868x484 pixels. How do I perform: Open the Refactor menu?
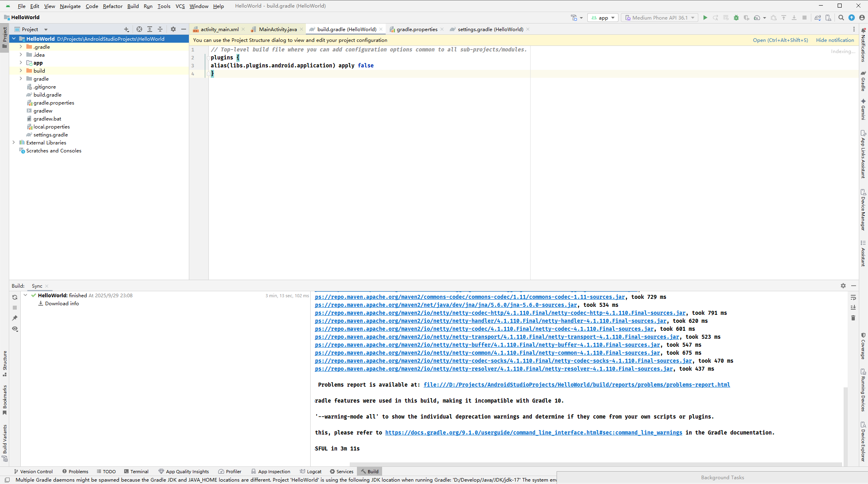click(x=112, y=6)
